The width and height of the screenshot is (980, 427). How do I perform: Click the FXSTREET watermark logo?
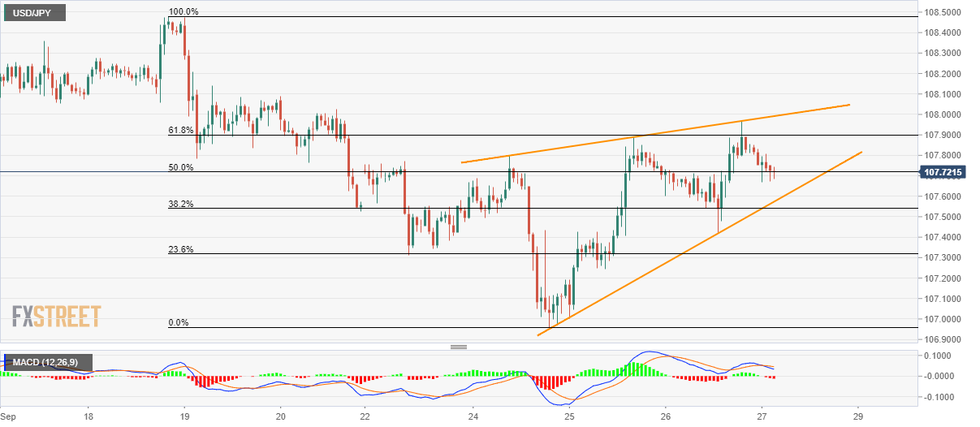[x=57, y=316]
